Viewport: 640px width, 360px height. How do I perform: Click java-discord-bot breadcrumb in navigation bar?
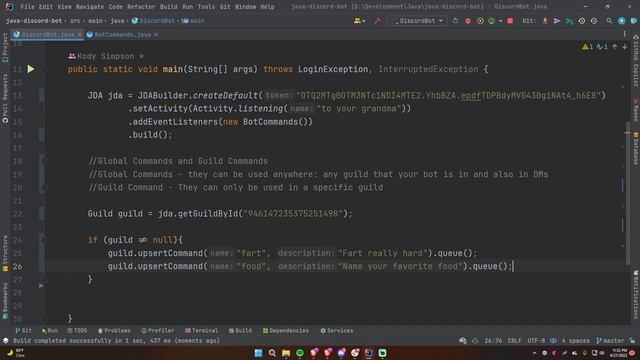34,21
